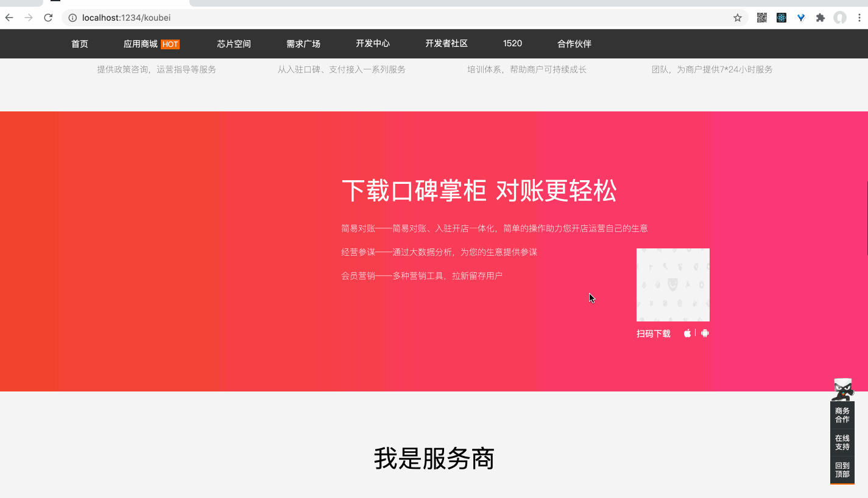
Task: Click 回到顶部 back-to-top button
Action: point(842,470)
